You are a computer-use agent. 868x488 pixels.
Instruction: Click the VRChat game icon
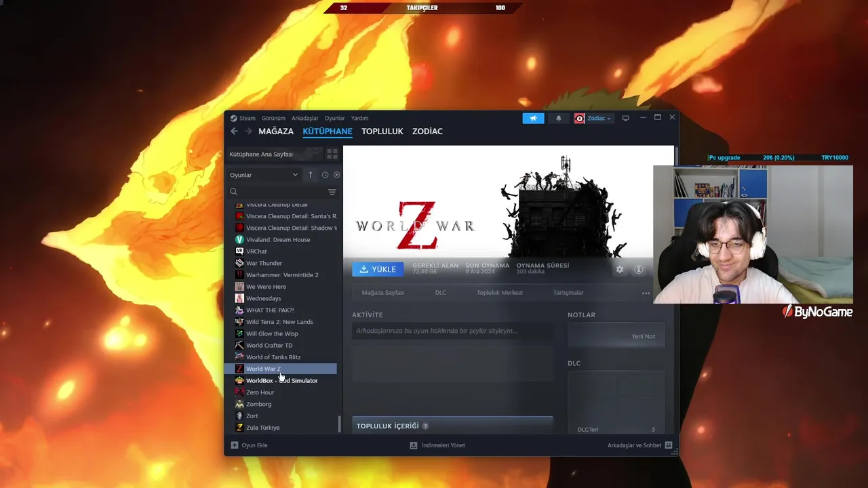point(239,251)
